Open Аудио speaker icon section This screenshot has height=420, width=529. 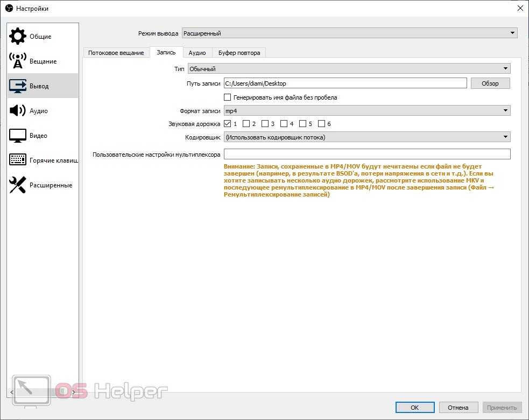(x=18, y=110)
